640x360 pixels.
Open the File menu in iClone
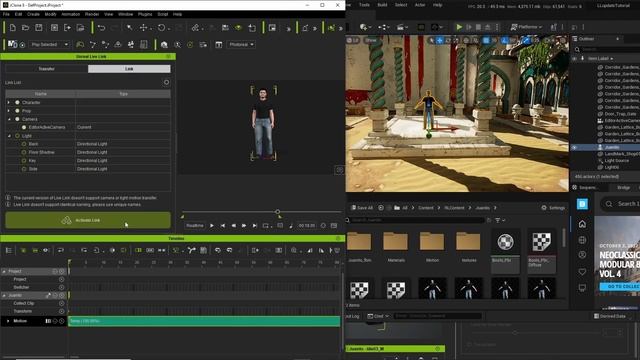pyautogui.click(x=6, y=14)
